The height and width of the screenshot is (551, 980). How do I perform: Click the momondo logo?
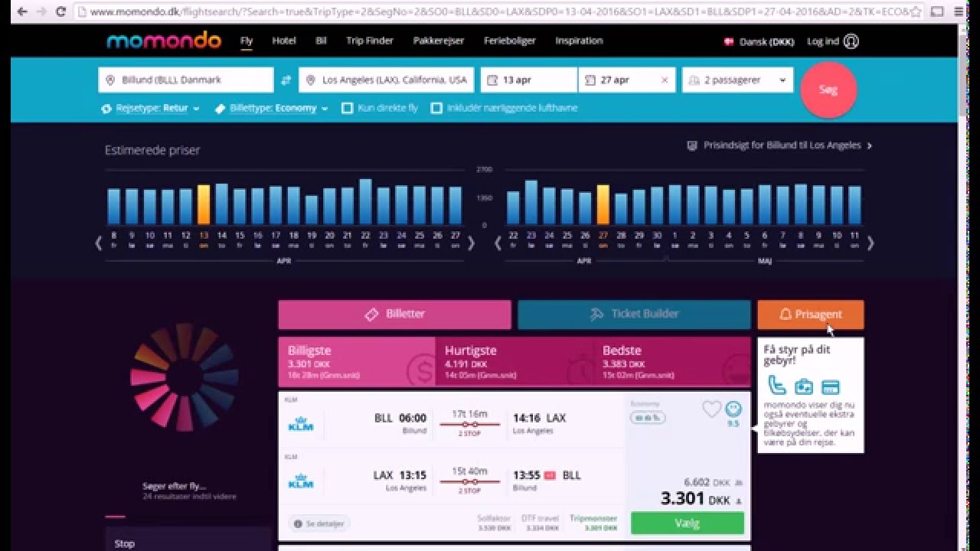point(164,41)
